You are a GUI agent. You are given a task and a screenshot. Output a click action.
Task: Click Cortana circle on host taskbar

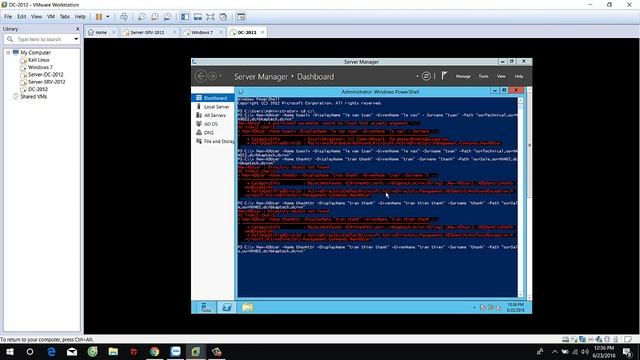30,352
